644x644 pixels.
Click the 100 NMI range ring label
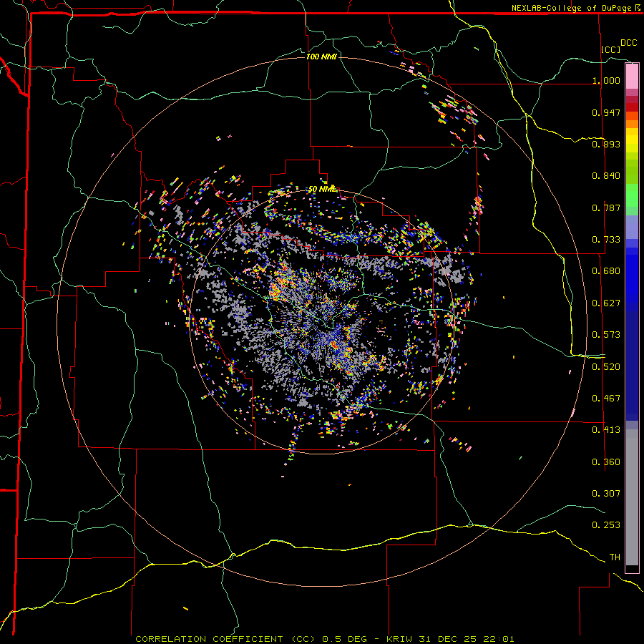(321, 57)
